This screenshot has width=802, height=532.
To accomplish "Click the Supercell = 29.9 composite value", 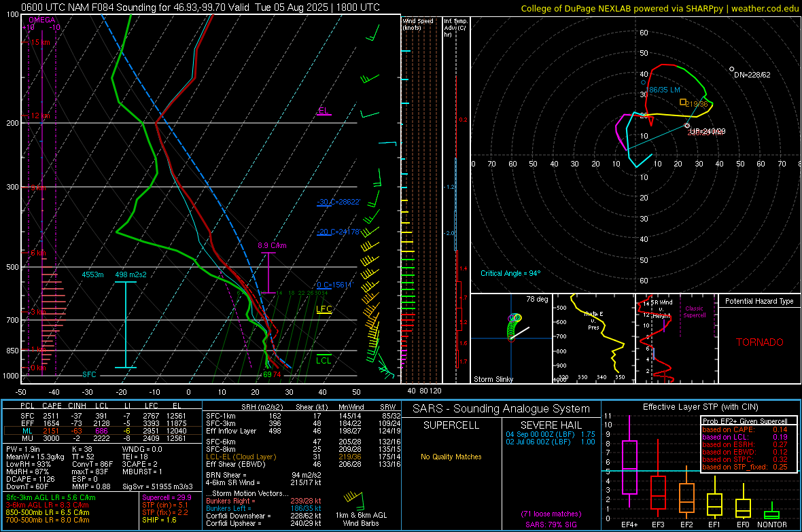I will pyautogui.click(x=167, y=497).
